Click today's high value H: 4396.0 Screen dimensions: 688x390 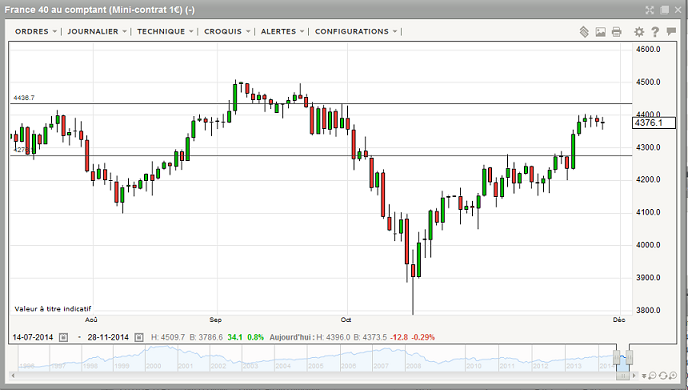[333, 337]
